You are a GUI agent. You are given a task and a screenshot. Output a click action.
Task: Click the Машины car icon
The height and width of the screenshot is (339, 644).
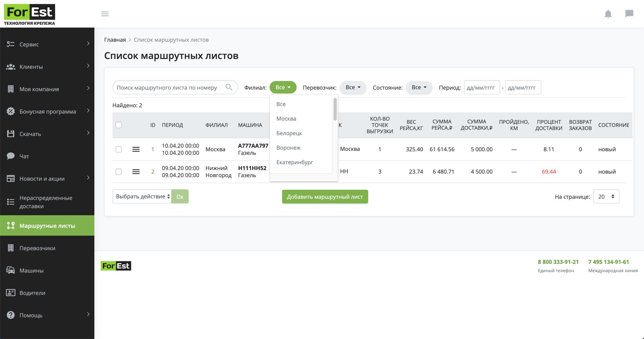11,270
